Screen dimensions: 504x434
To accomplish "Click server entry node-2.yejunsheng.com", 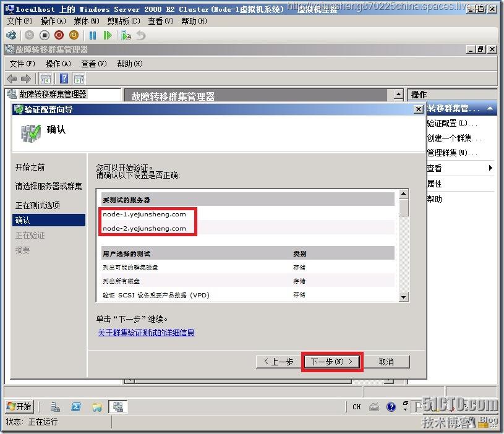I will 144,228.
